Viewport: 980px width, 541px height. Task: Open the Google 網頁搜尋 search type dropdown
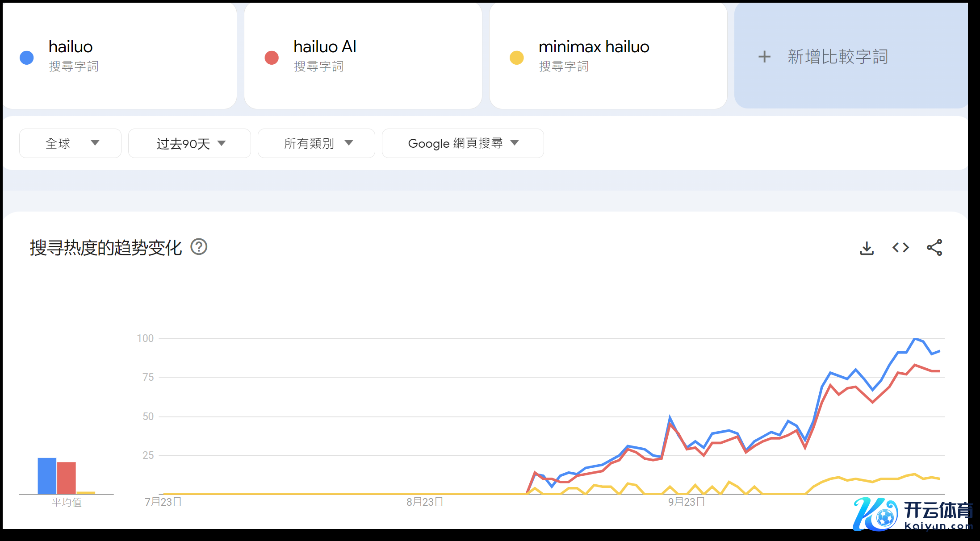click(x=463, y=143)
